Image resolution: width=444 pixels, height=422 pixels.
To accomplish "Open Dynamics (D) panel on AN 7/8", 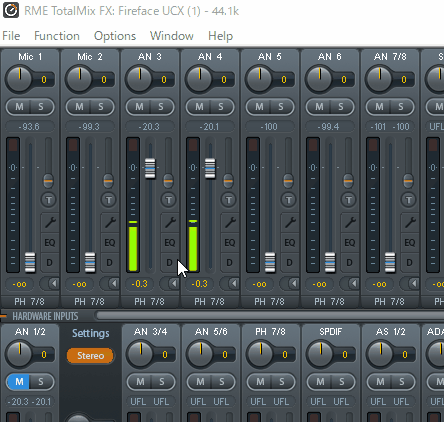I will pos(410,263).
